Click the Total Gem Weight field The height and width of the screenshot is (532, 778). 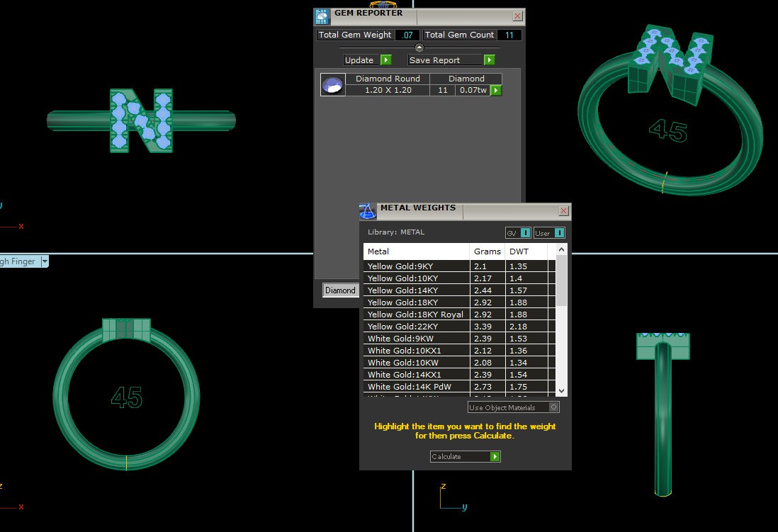407,35
